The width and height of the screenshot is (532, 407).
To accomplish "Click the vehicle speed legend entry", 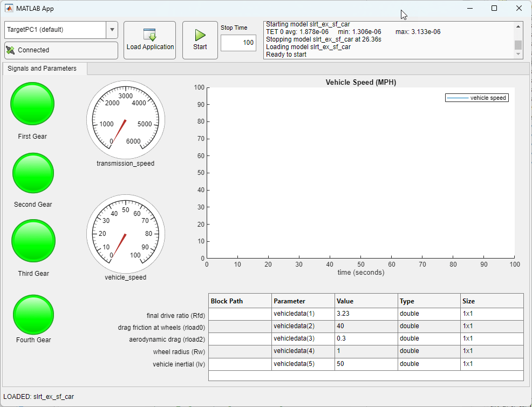I will point(477,98).
